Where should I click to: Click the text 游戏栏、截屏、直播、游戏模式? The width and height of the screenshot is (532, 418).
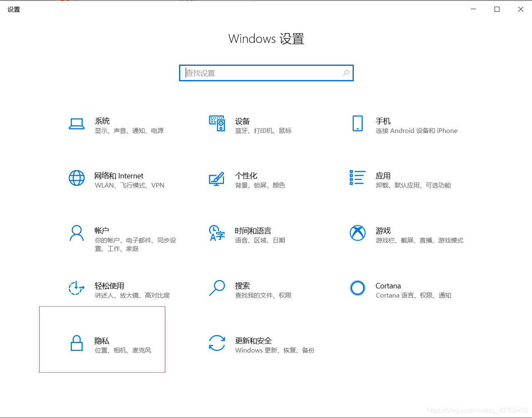(419, 240)
